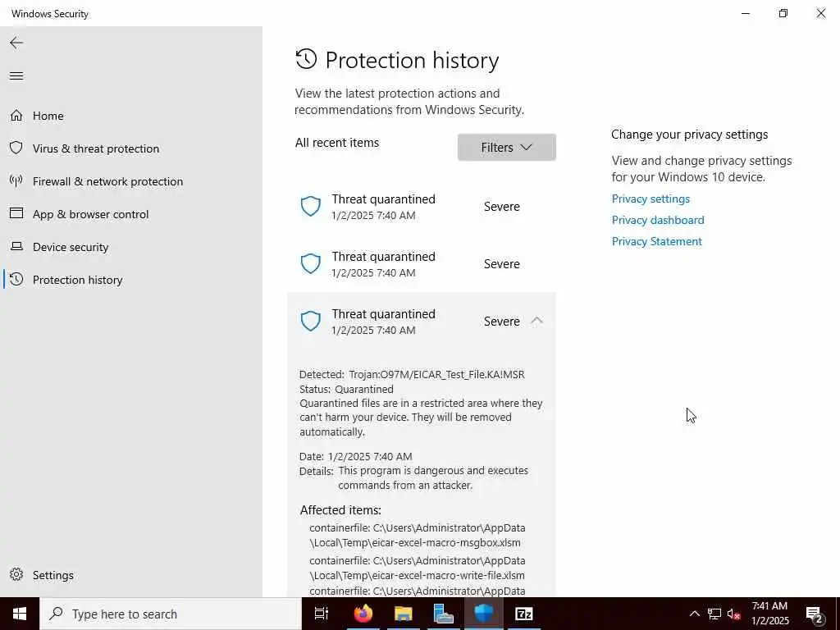Open the Device security section
Viewport: 840px width, 630px height.
tap(71, 247)
